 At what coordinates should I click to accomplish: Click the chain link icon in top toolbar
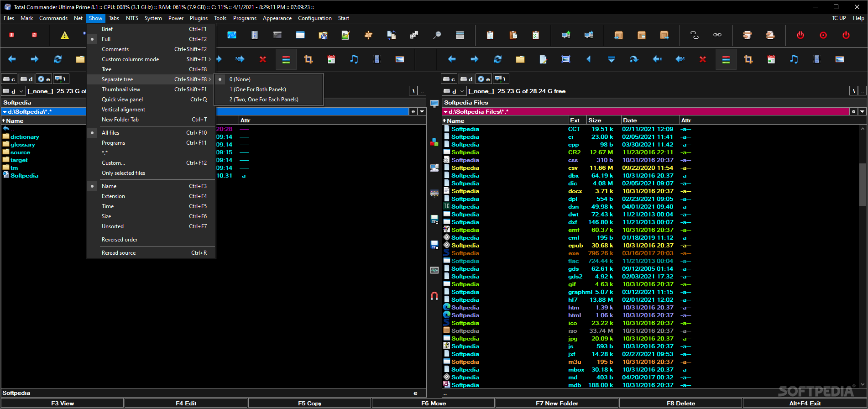pos(717,35)
